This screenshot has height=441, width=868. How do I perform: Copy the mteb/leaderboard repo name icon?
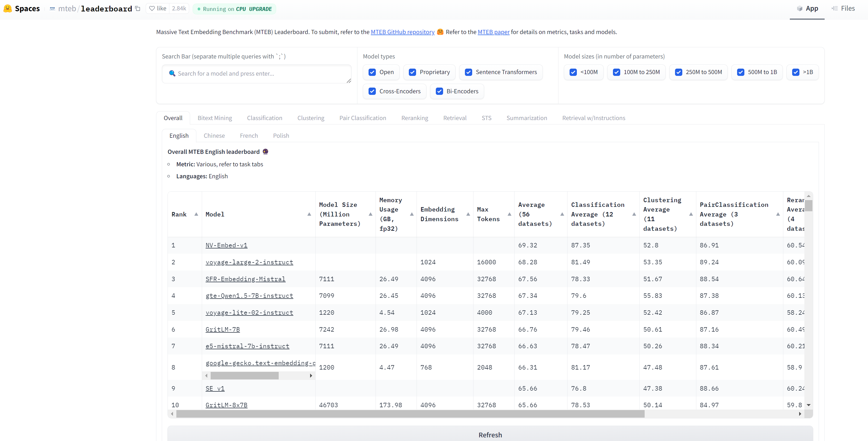(137, 8)
